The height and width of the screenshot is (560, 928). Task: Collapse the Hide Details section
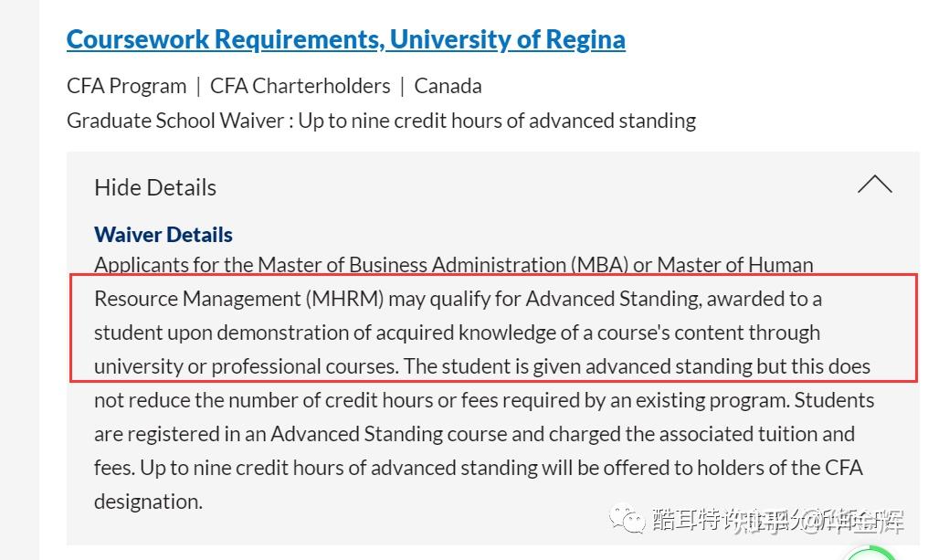click(155, 187)
